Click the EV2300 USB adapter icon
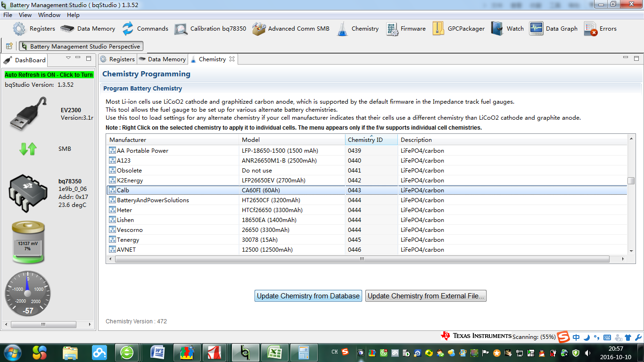Image resolution: width=644 pixels, height=362 pixels. (x=28, y=114)
